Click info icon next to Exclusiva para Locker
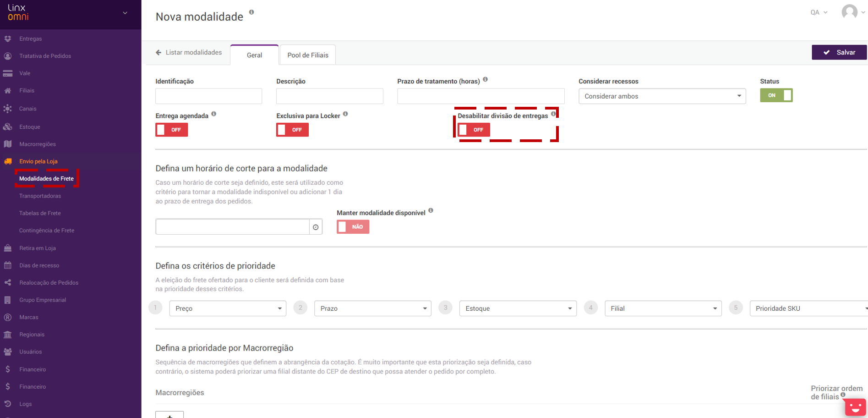Image resolution: width=868 pixels, height=418 pixels. [x=345, y=114]
